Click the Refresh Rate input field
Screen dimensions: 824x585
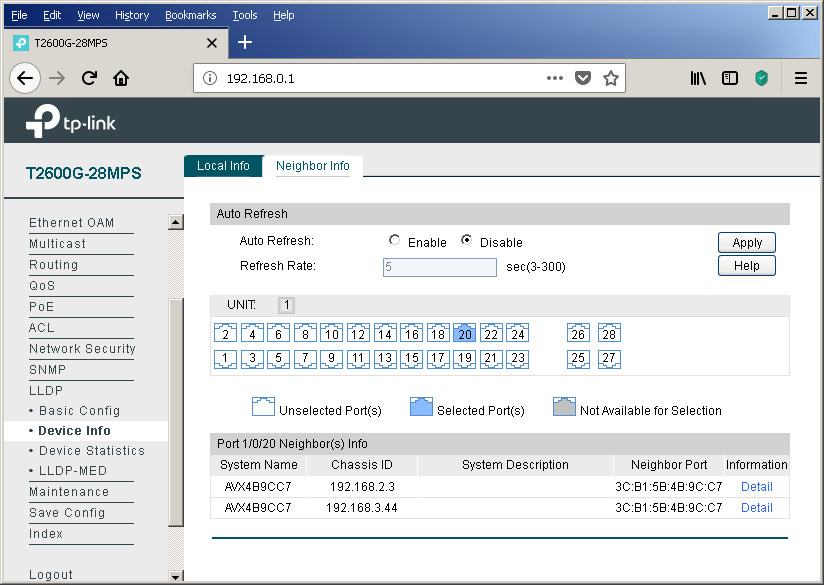click(440, 267)
